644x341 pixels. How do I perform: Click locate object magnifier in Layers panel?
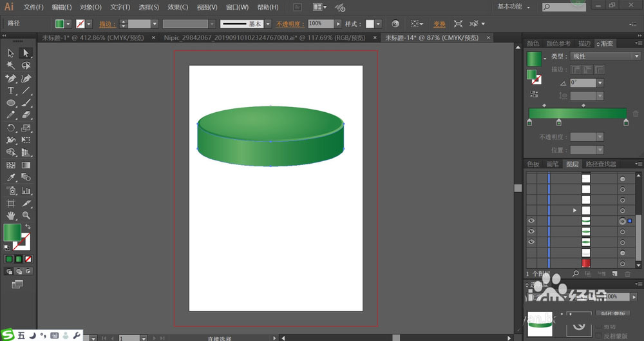tap(575, 273)
